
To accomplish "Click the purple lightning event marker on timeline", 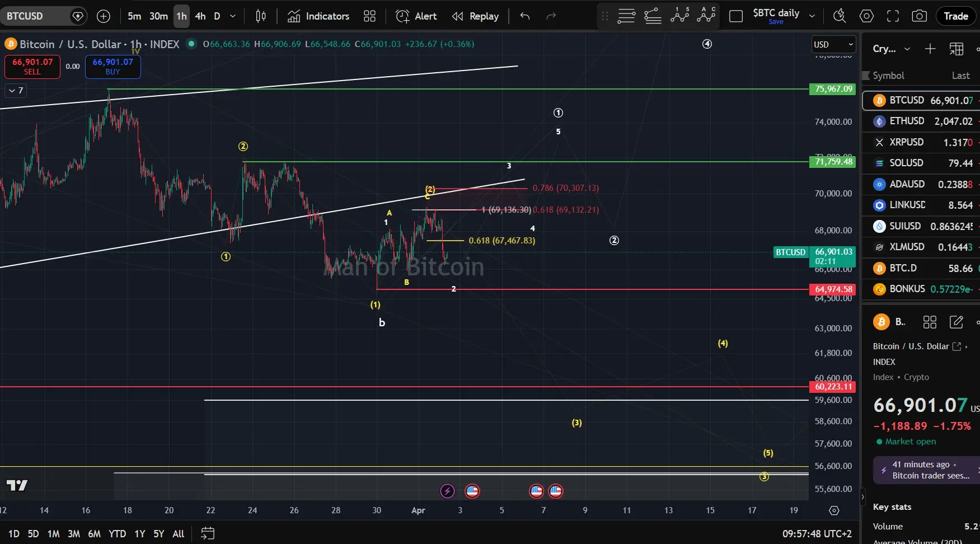I will [x=447, y=491].
